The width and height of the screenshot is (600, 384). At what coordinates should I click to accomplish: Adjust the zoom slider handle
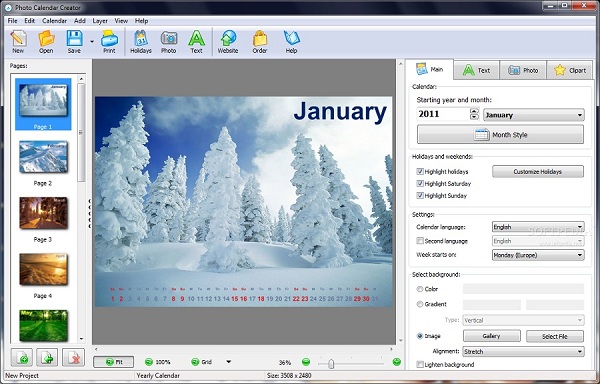pos(331,364)
